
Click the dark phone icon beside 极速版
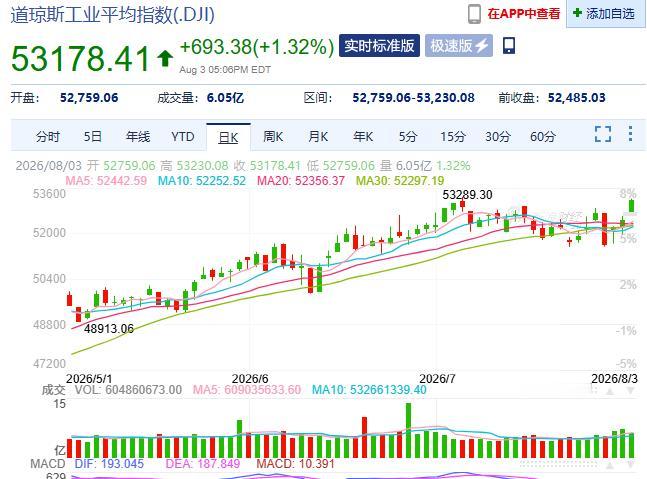pos(509,45)
